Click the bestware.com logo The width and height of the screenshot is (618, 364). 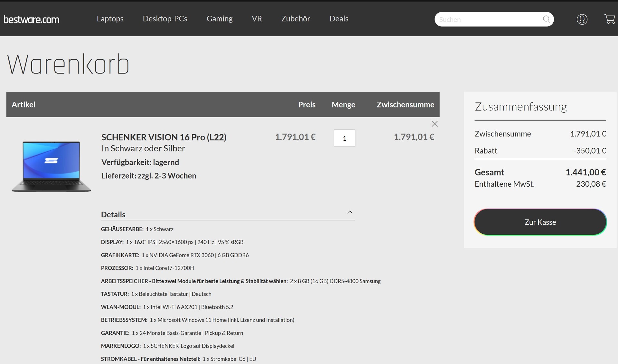pos(32,19)
